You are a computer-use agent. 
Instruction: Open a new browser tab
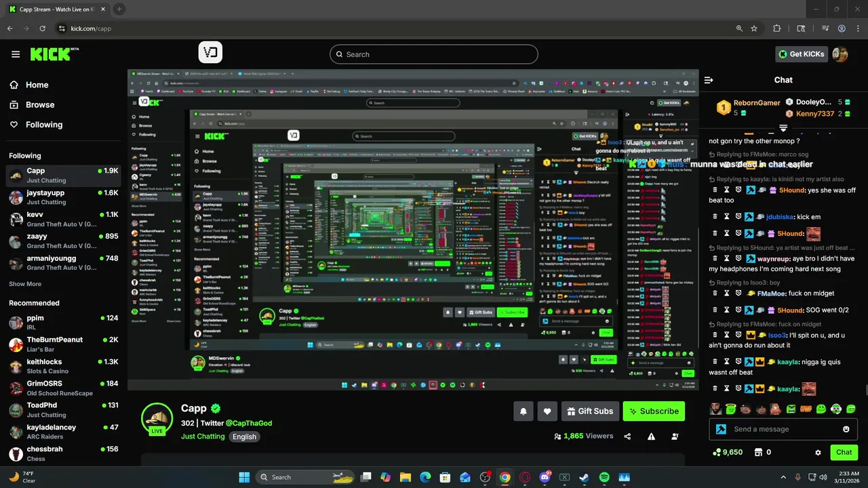coord(119,9)
